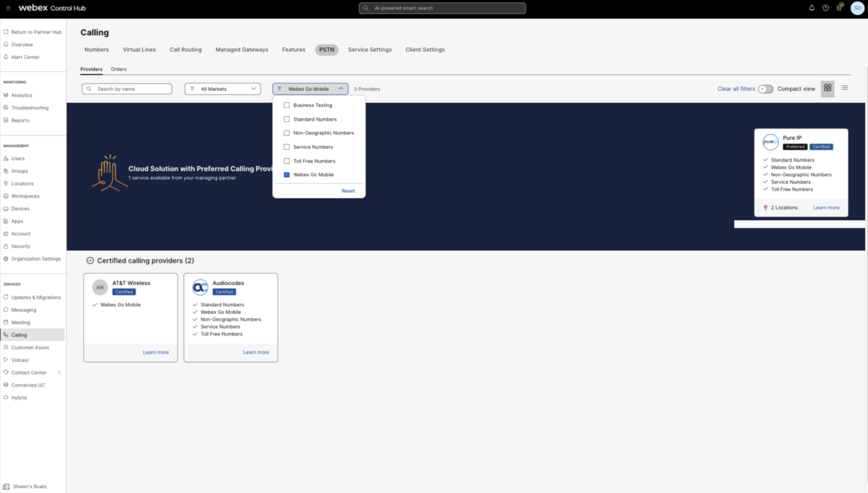Screen dimensions: 868x493
Task: Open Messaging service
Action: (x=24, y=310)
